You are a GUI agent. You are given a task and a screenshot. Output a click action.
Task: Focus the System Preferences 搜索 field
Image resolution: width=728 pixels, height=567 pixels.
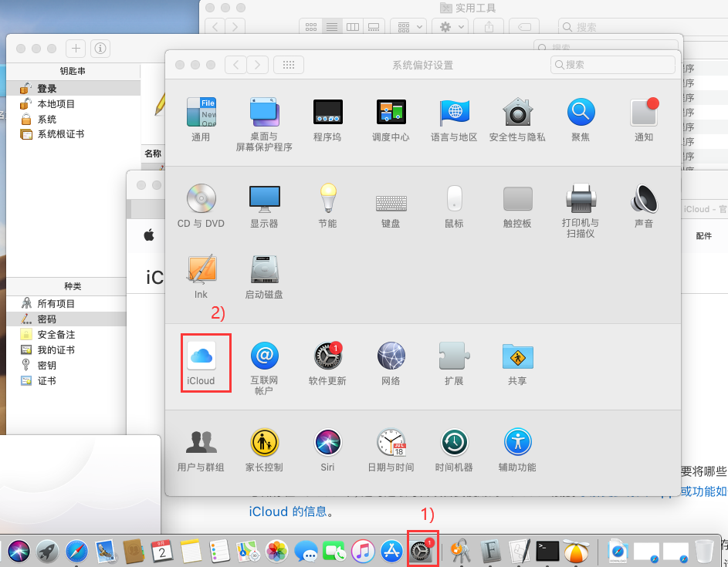coord(612,65)
